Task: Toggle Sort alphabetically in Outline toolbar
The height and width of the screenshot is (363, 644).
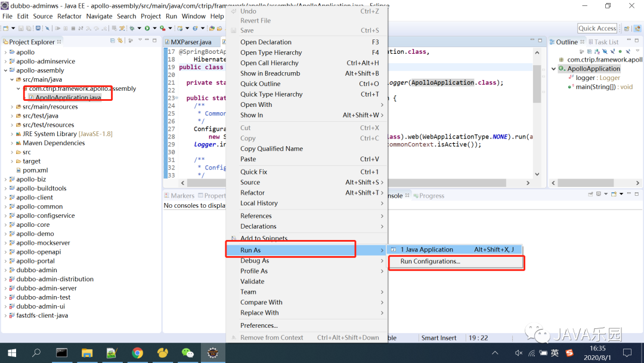Action: (x=597, y=51)
